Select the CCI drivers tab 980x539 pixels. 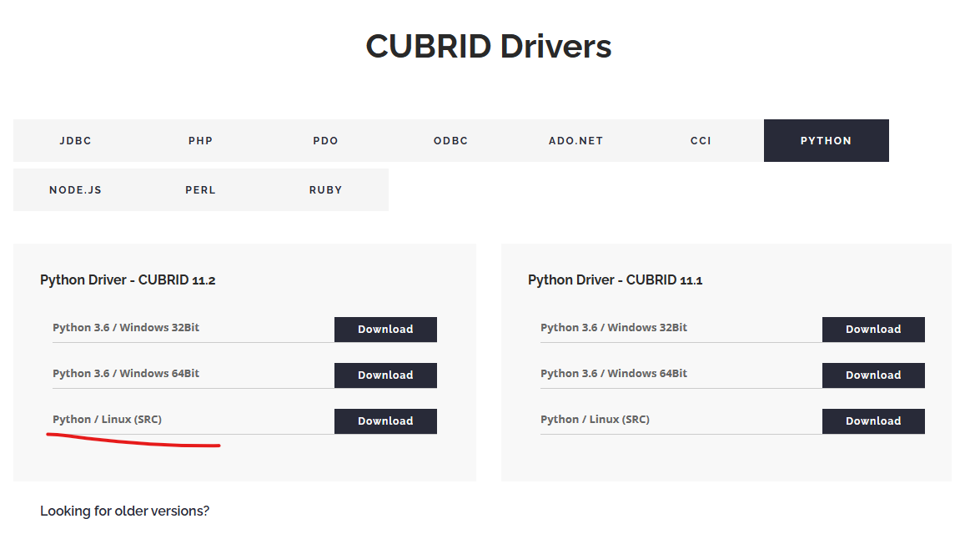pos(701,140)
